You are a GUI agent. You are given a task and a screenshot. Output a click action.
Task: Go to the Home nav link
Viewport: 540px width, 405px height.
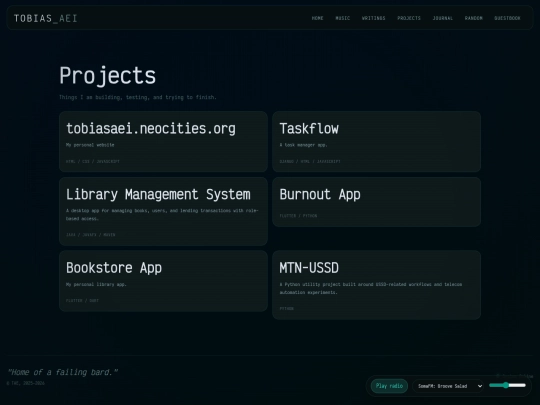318,18
